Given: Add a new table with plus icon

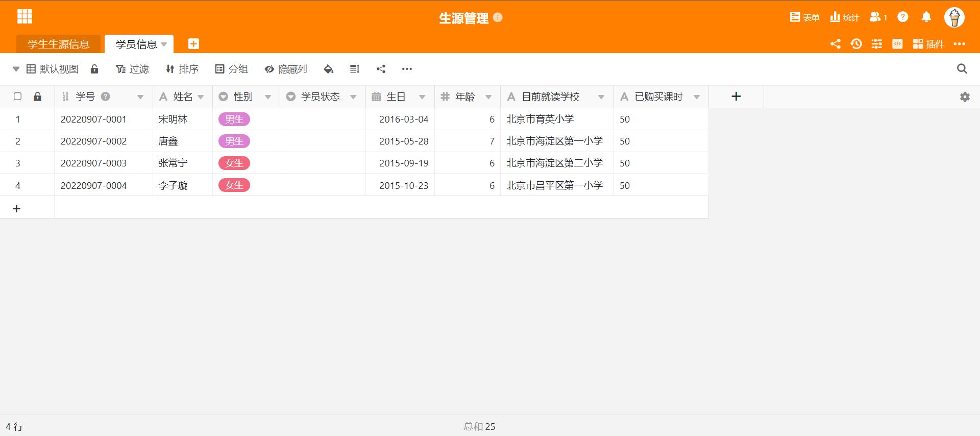Looking at the screenshot, I should pyautogui.click(x=193, y=44).
